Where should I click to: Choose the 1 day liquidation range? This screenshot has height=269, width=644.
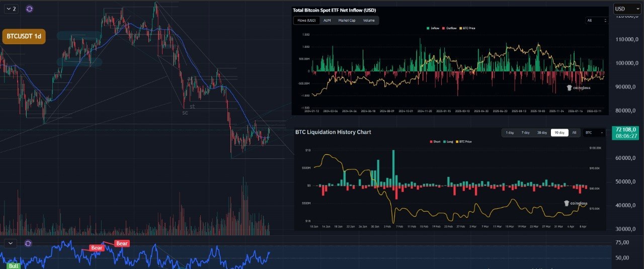pos(510,133)
